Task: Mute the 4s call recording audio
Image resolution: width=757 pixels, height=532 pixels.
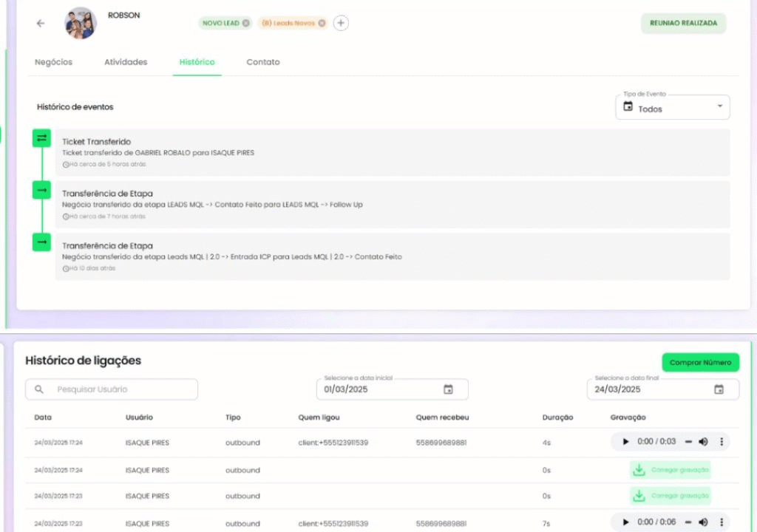Action: point(704,442)
